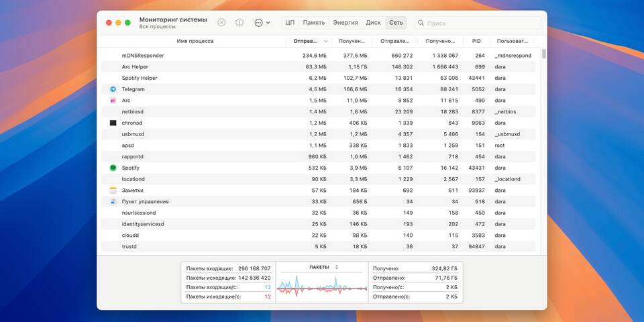Select the trustd process row
Viewport: 644px width, 322px height.
click(x=318, y=246)
